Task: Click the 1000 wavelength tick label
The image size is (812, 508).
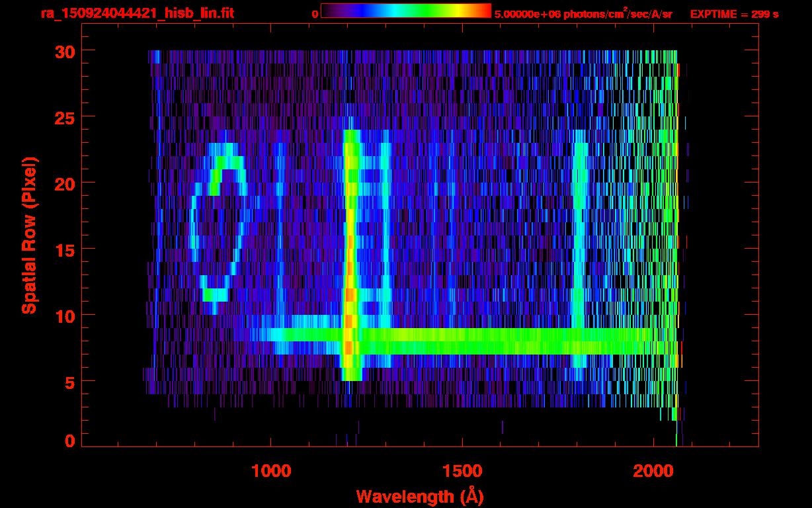Action: 271,471
